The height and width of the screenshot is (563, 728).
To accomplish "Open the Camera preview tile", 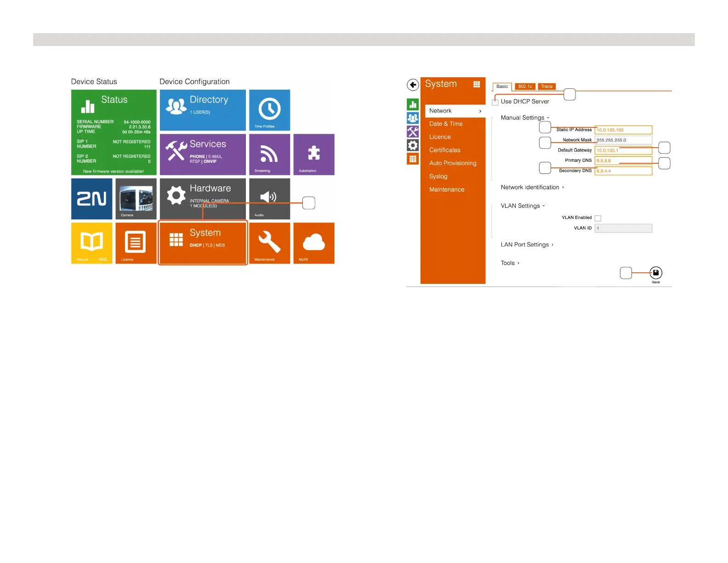I will coord(136,199).
